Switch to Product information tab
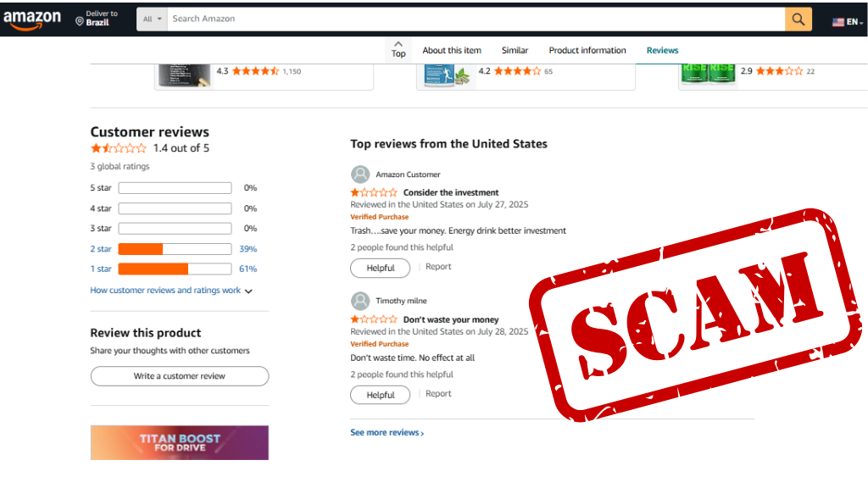Image resolution: width=868 pixels, height=488 pixels. [x=587, y=51]
